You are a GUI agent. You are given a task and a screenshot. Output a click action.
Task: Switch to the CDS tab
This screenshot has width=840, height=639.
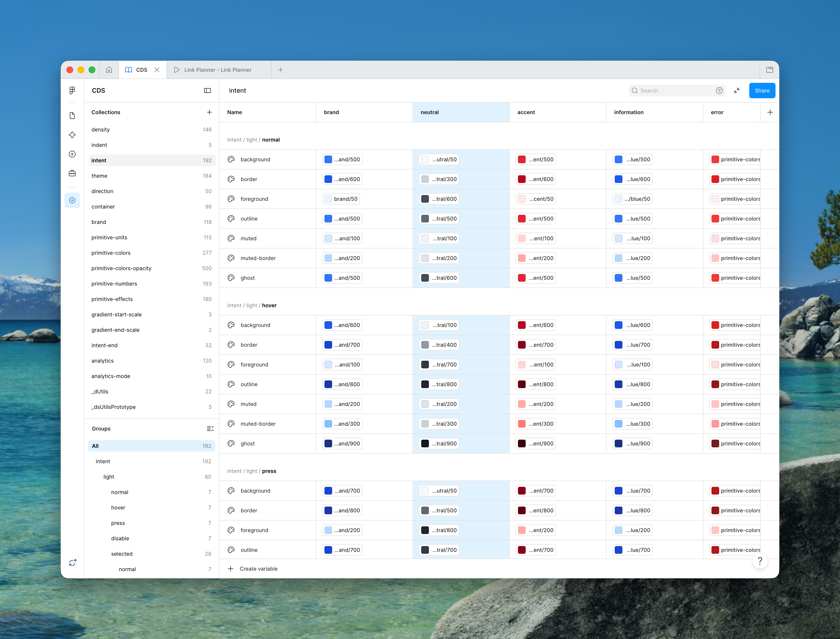(142, 70)
